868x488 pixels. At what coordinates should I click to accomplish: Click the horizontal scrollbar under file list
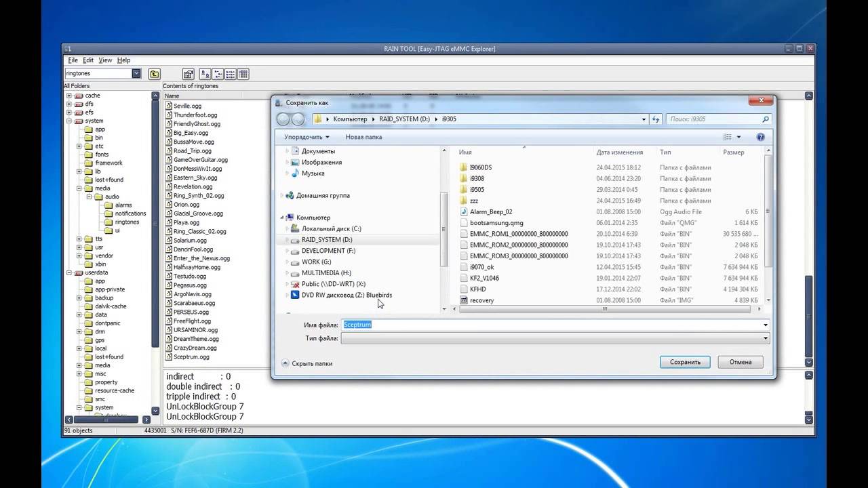[x=604, y=310]
